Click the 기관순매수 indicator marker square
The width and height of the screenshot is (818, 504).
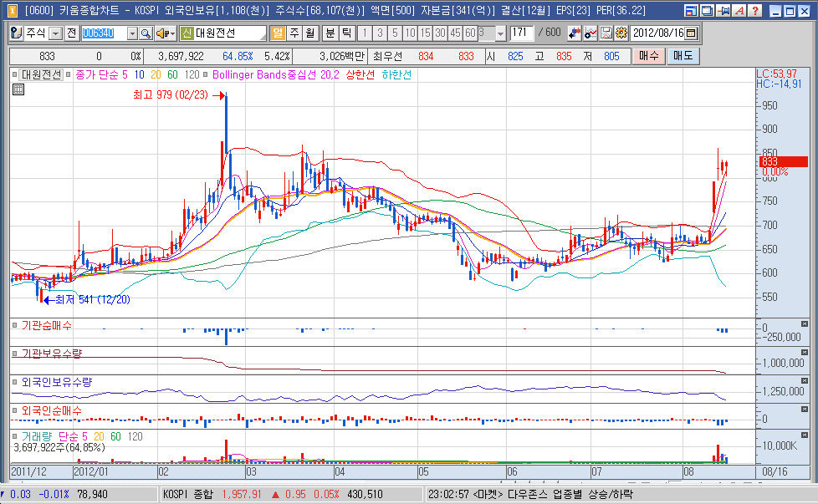pyautogui.click(x=14, y=325)
